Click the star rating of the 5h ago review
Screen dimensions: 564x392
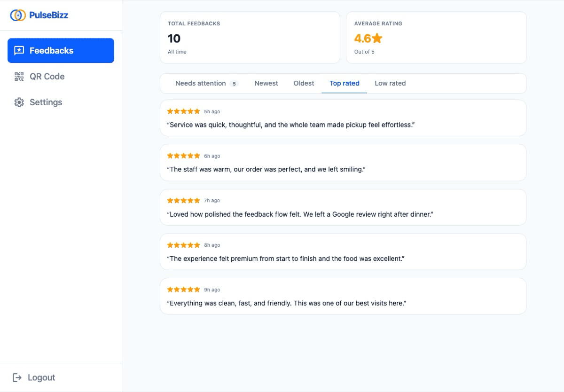pyautogui.click(x=184, y=111)
